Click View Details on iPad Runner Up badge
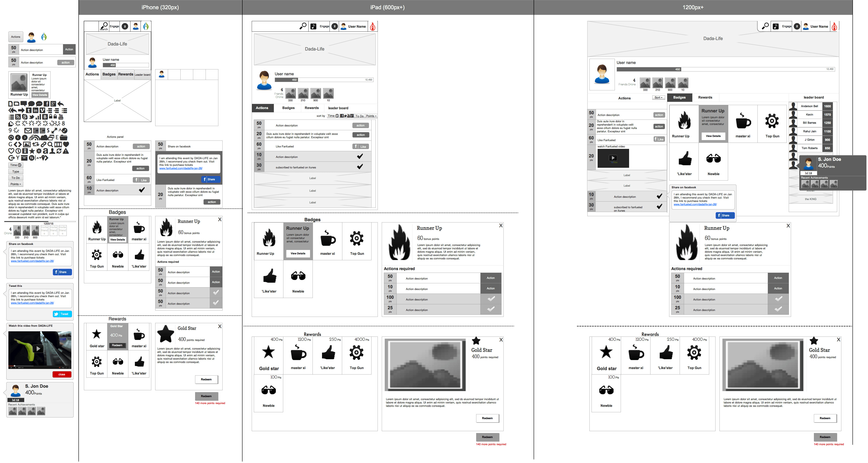 (x=298, y=254)
